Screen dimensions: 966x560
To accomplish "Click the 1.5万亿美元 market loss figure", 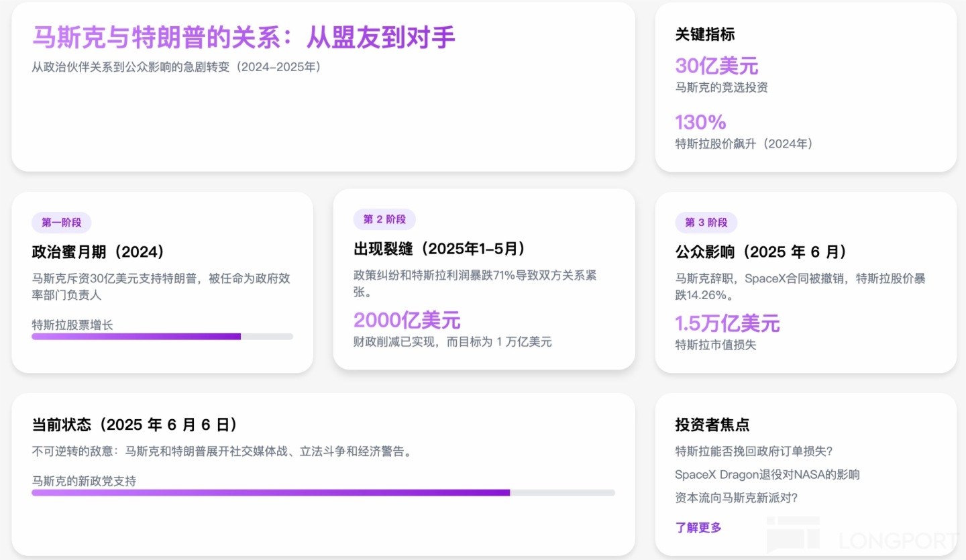I will (727, 323).
